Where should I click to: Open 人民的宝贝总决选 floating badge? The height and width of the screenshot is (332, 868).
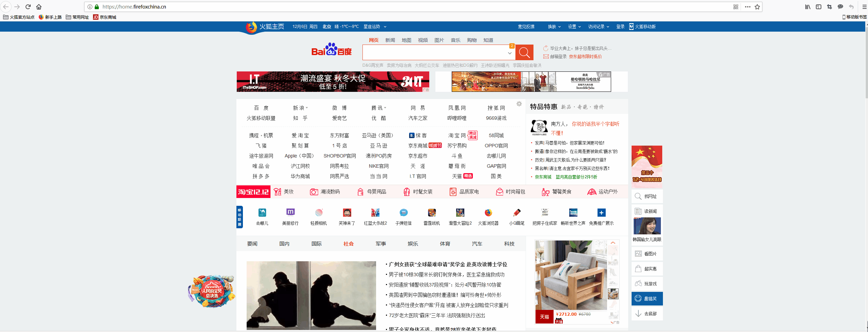[x=212, y=292]
